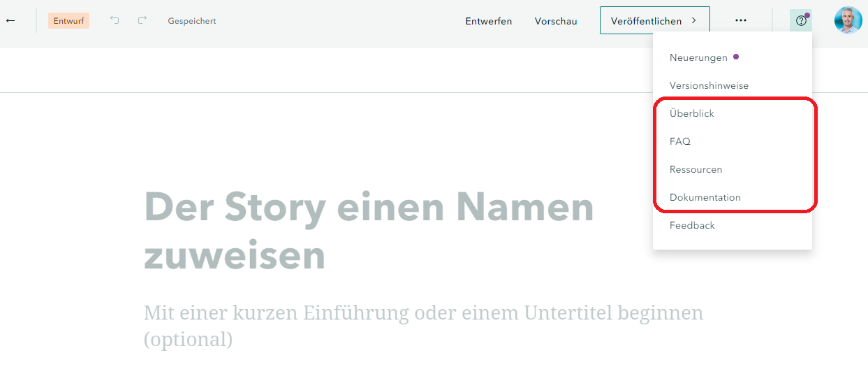Switch to Entwerfen mode
The image size is (868, 365).
[489, 21]
